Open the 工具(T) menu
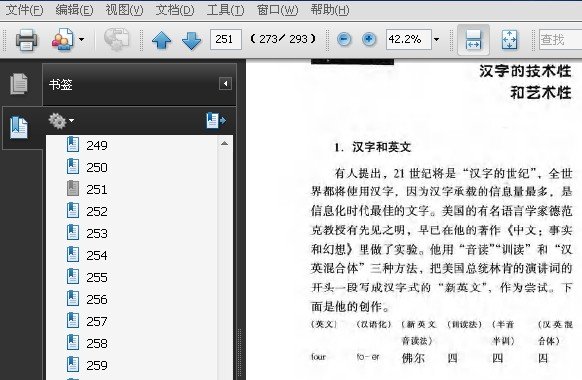Viewport: 582px width, 380px height. point(225,10)
